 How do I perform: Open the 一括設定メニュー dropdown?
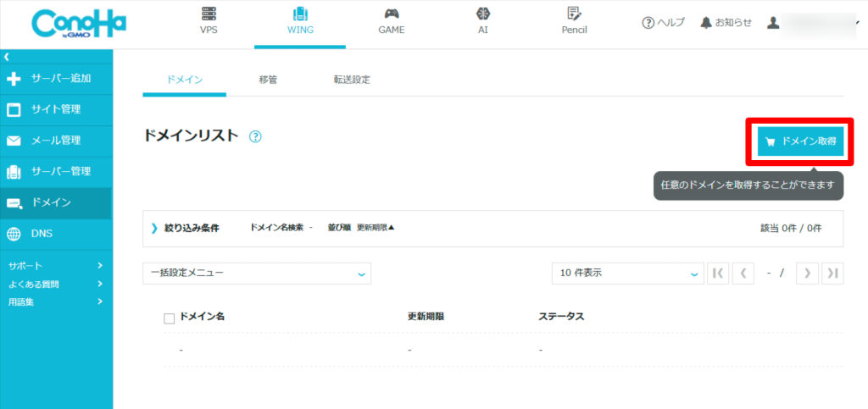pos(257,273)
